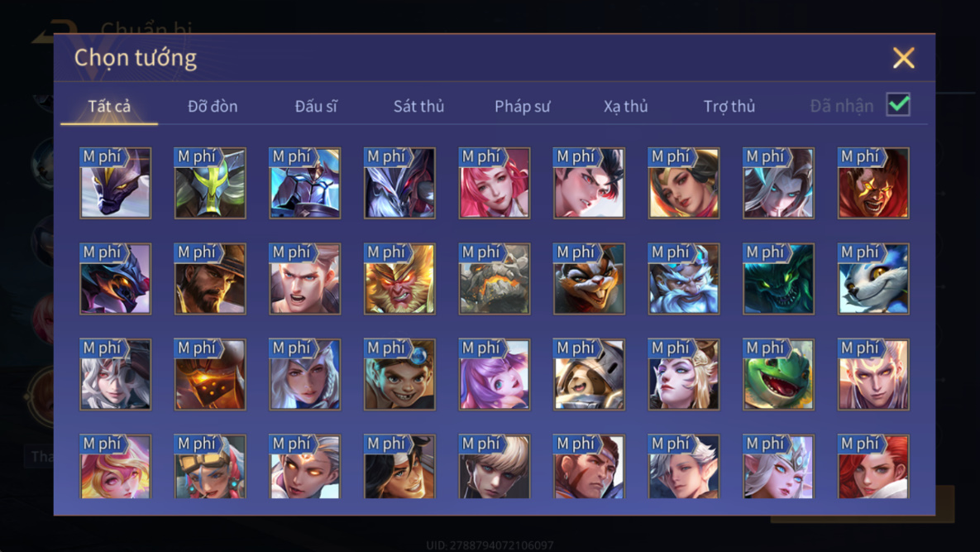
Task: Select the armored sloth hero portrait
Action: click(x=589, y=374)
